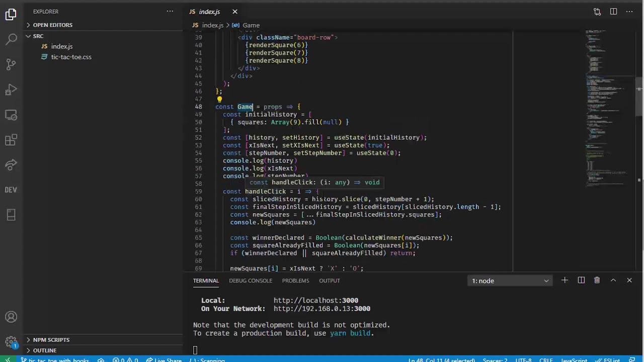The width and height of the screenshot is (644, 362).
Task: Open the http://localhost:3000 link in terminal
Action: pos(316,301)
